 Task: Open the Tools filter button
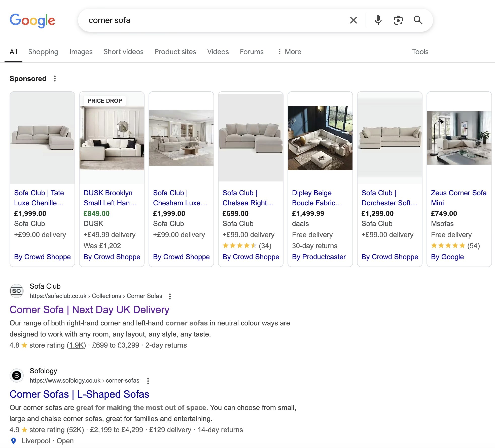click(420, 52)
